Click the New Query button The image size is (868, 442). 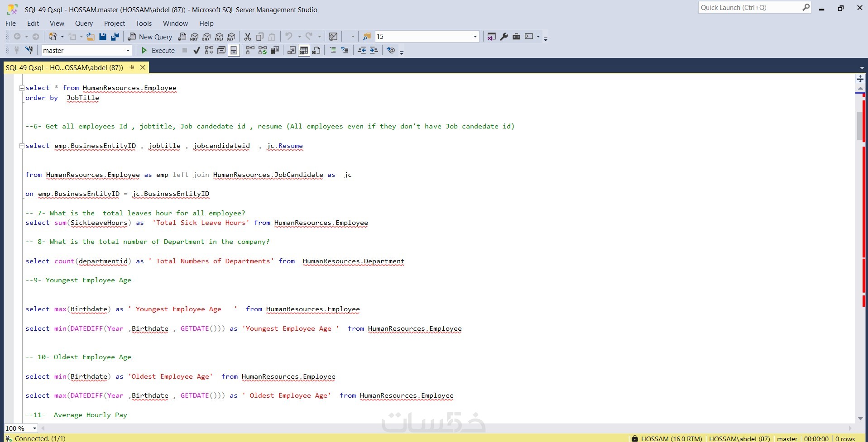[x=150, y=37]
